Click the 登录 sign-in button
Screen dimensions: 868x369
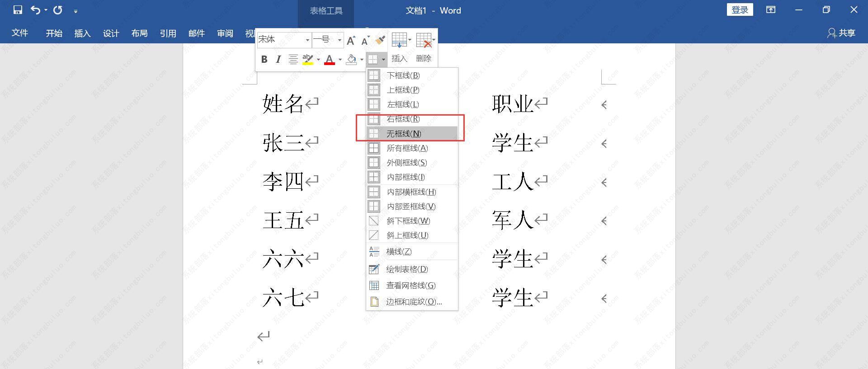tap(740, 10)
